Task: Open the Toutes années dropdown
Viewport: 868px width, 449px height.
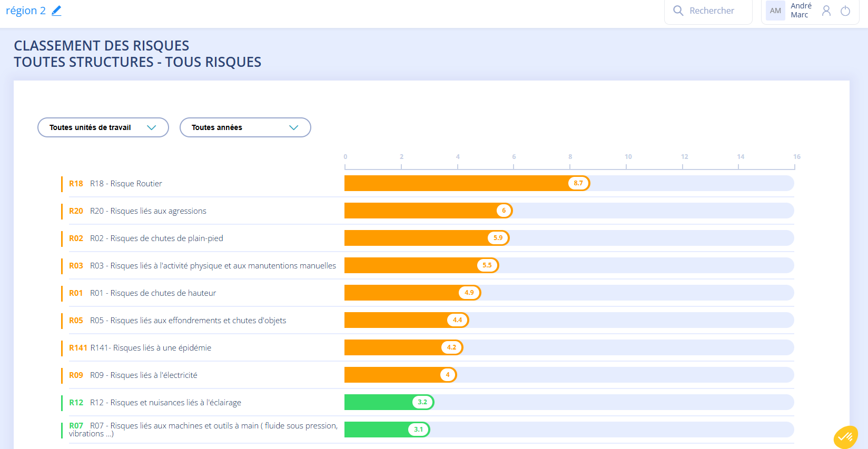Action: (245, 127)
